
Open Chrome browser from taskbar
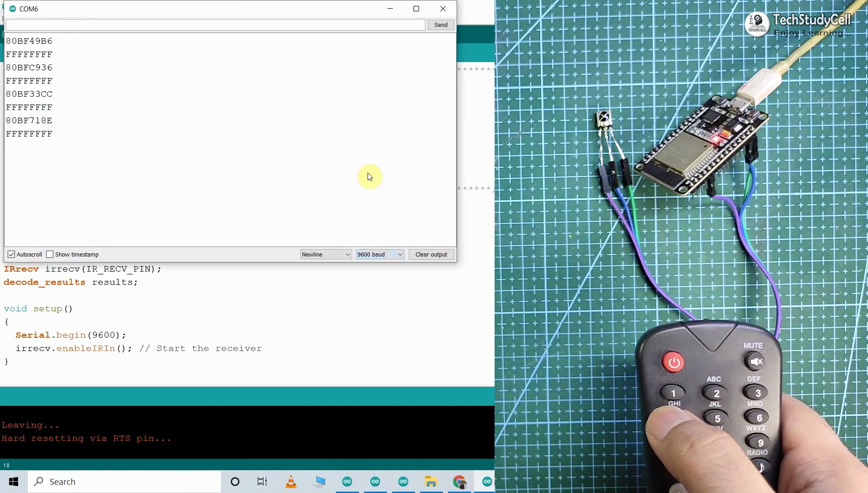pos(459,481)
